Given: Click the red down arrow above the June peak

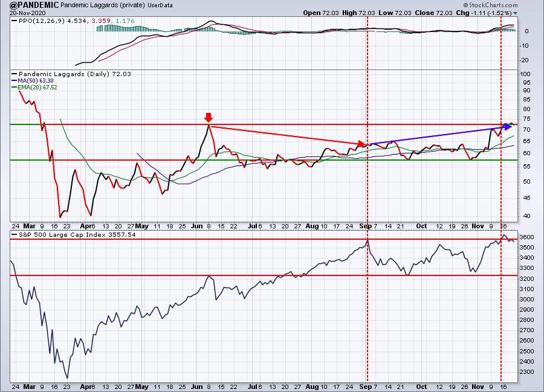Looking at the screenshot, I should [x=208, y=117].
